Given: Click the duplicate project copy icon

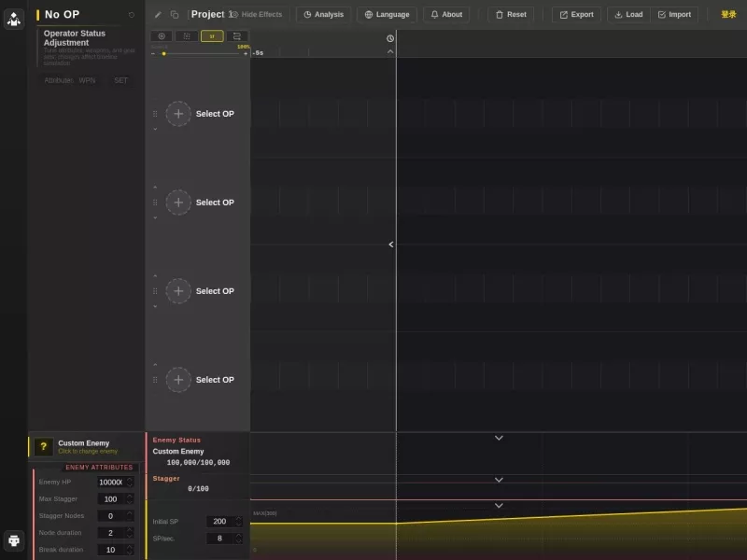Looking at the screenshot, I should coord(175,15).
